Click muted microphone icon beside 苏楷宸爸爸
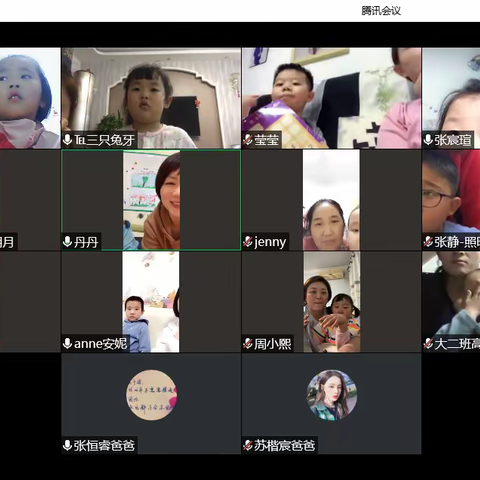 [247, 445]
